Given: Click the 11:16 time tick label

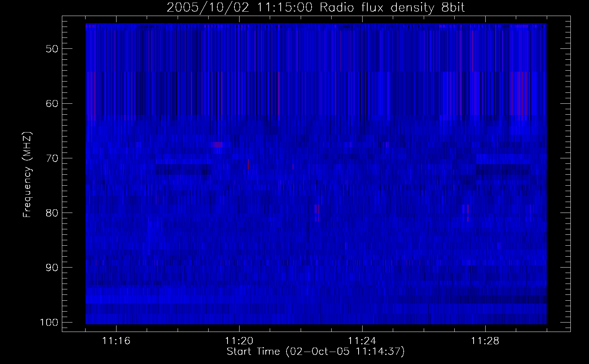Looking at the screenshot, I should (116, 341).
